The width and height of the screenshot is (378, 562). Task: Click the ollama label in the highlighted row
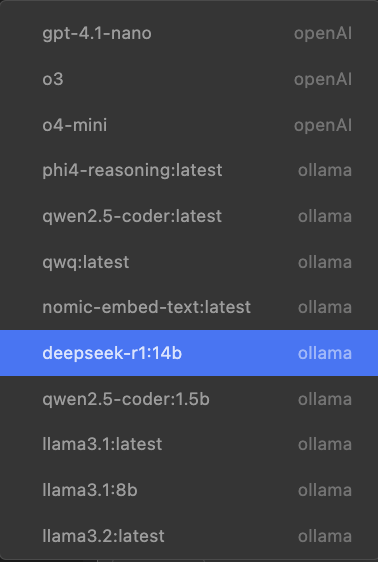pos(325,353)
